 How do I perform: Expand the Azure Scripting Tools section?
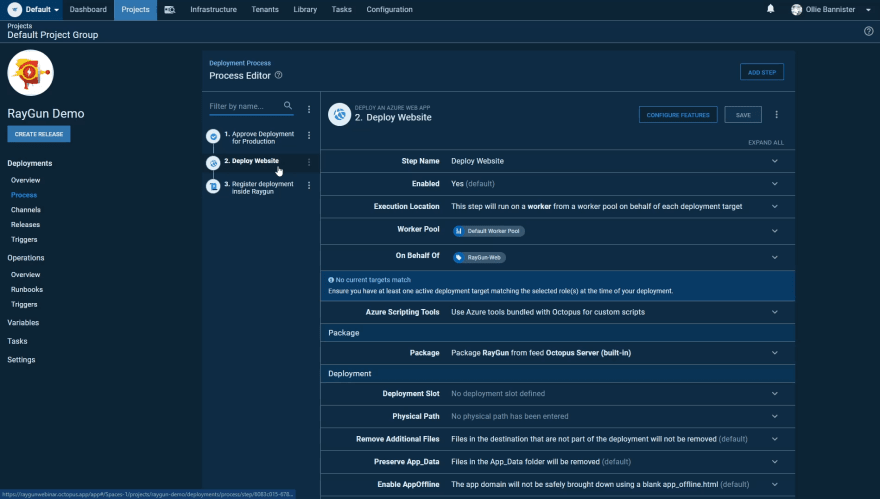pos(774,312)
